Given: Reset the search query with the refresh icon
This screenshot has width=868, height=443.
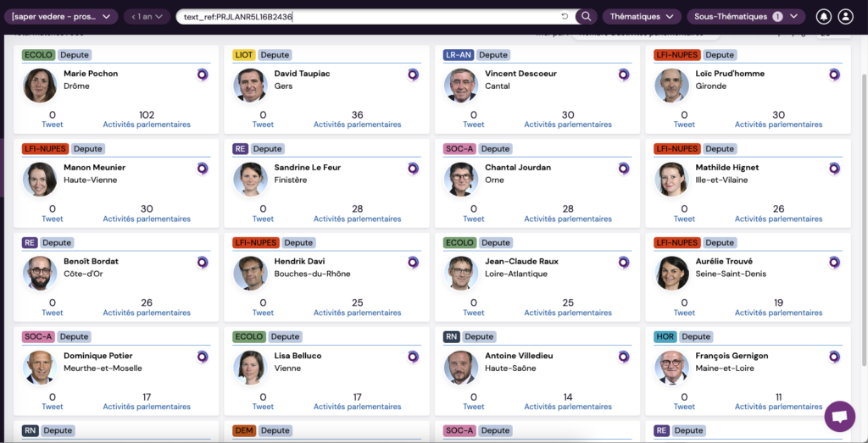Looking at the screenshot, I should (x=565, y=16).
